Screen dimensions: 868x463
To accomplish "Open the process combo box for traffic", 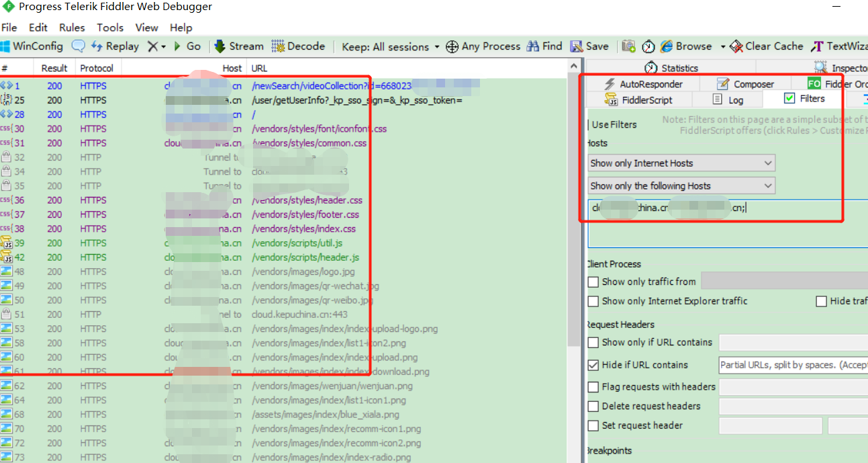I will click(784, 282).
